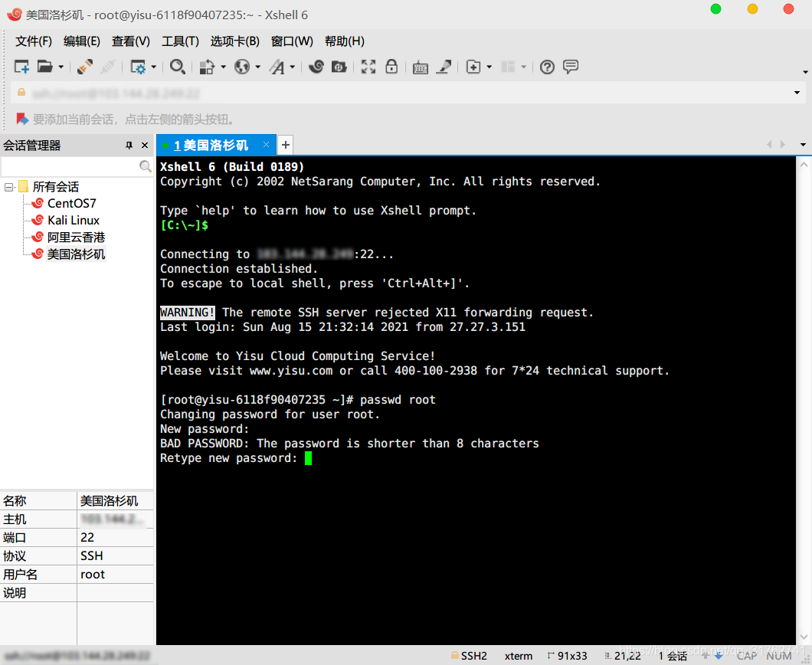Open the 窗口(W) menu
The image size is (812, 665).
292,41
